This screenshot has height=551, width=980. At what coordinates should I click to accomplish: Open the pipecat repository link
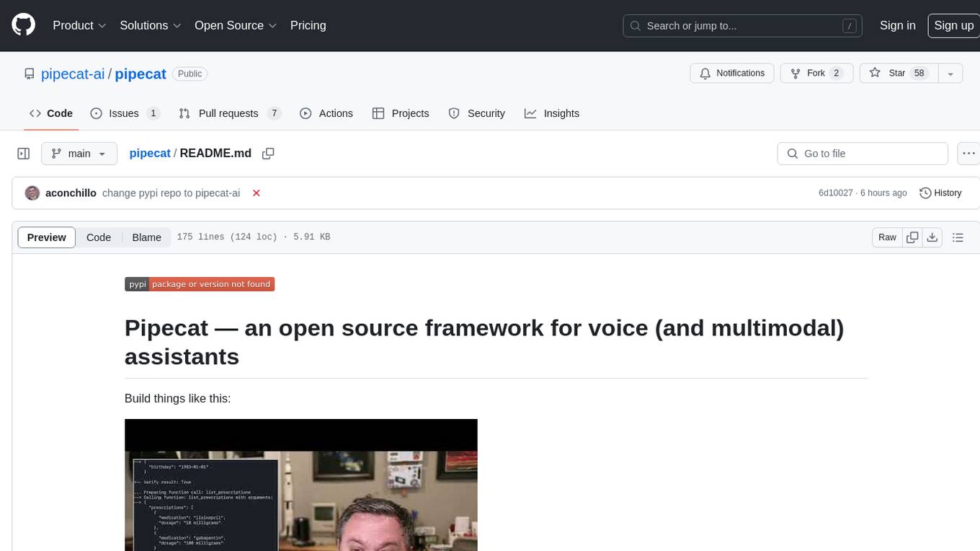(141, 74)
